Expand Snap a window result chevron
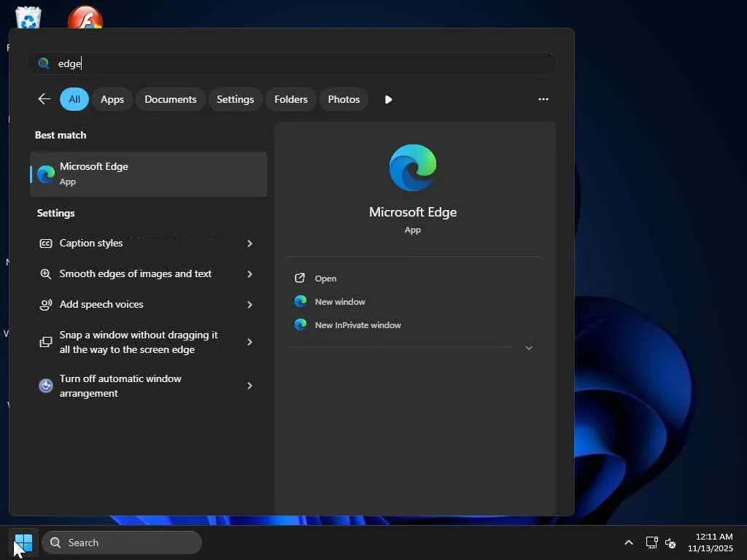The image size is (747, 560). click(249, 342)
